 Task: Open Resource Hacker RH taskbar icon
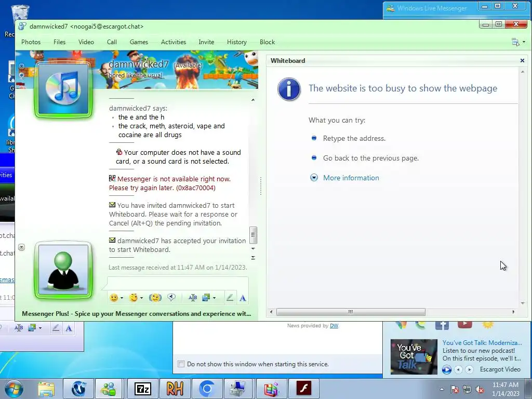pyautogui.click(x=175, y=389)
